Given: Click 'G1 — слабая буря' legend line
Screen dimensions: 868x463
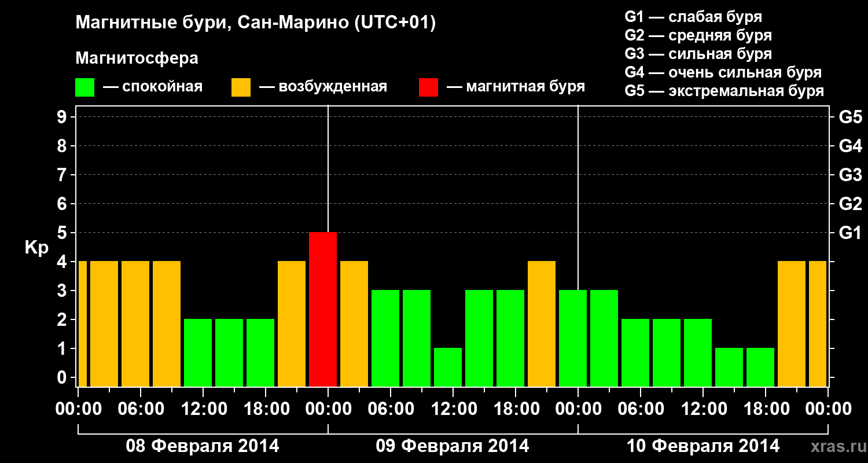Looking at the screenshot, I should [693, 17].
